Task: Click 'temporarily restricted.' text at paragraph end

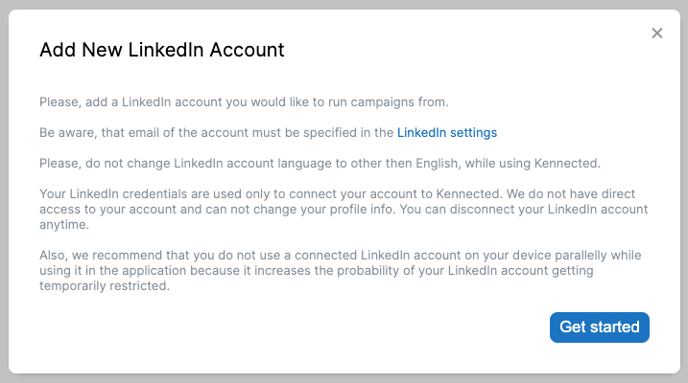Action: click(x=104, y=286)
